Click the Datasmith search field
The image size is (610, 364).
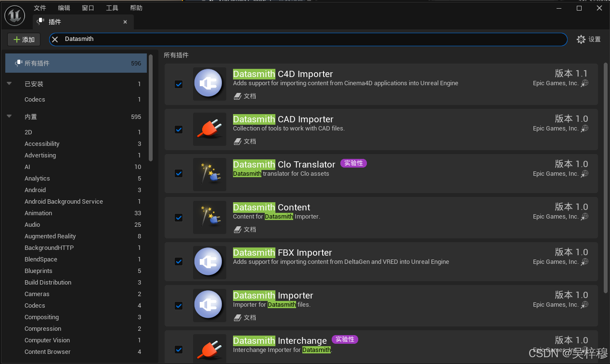point(308,39)
